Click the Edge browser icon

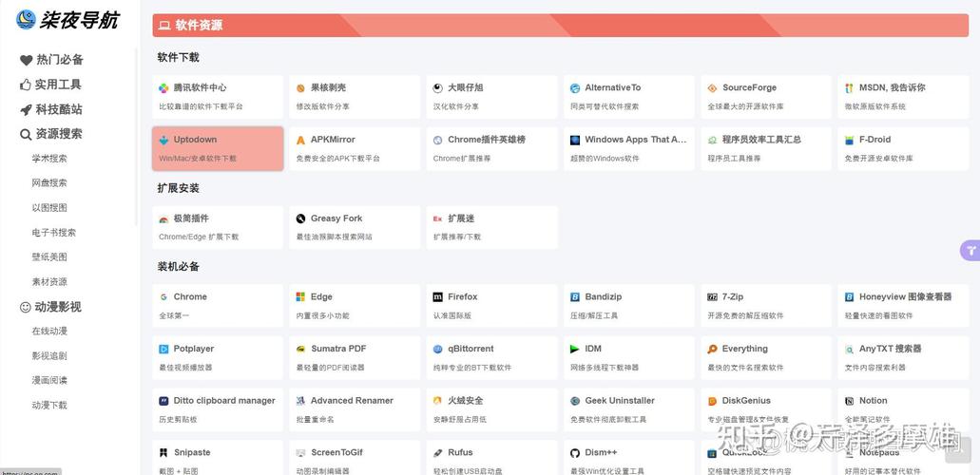(x=300, y=297)
